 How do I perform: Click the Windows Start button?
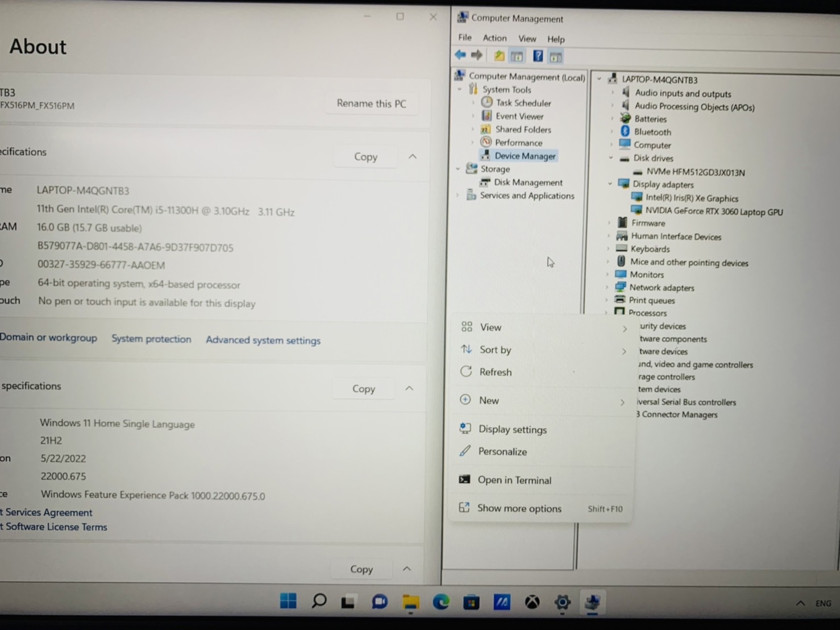pos(288,601)
